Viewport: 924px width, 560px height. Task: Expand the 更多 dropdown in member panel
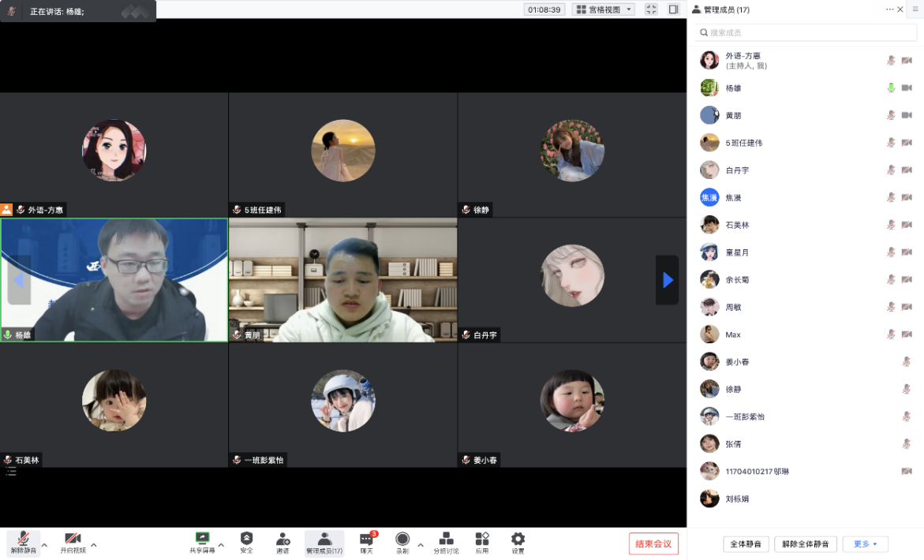(865, 544)
